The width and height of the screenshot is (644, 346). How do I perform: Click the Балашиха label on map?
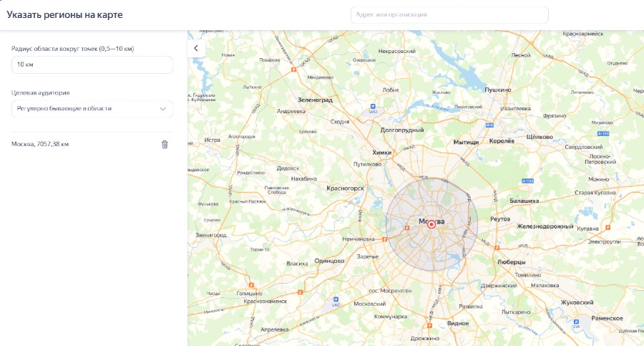(524, 201)
